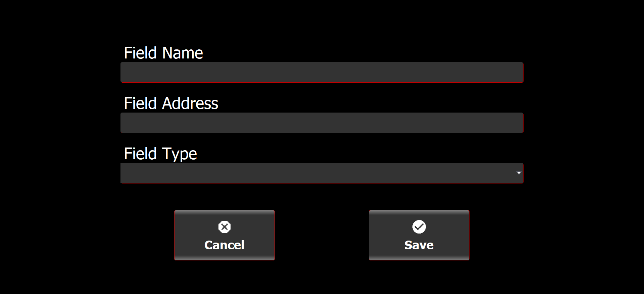This screenshot has width=644, height=294.
Task: Show Field Type options using the small triangle
Action: tap(518, 173)
